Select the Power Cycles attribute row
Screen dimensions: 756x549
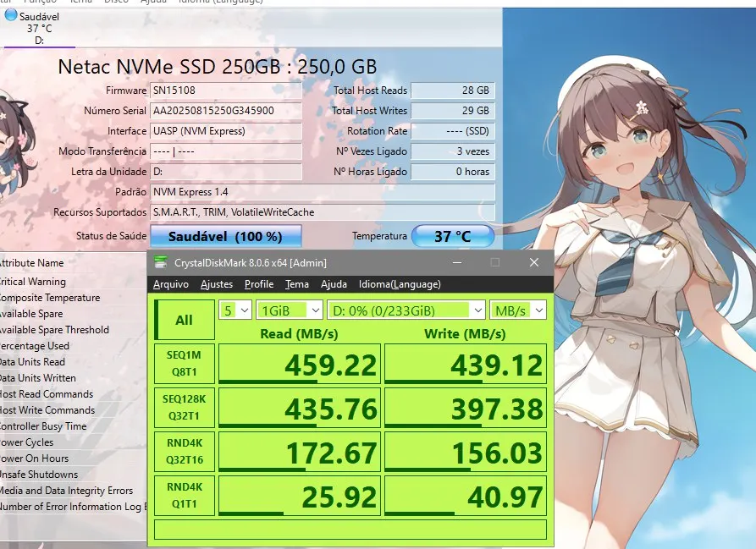pos(74,442)
